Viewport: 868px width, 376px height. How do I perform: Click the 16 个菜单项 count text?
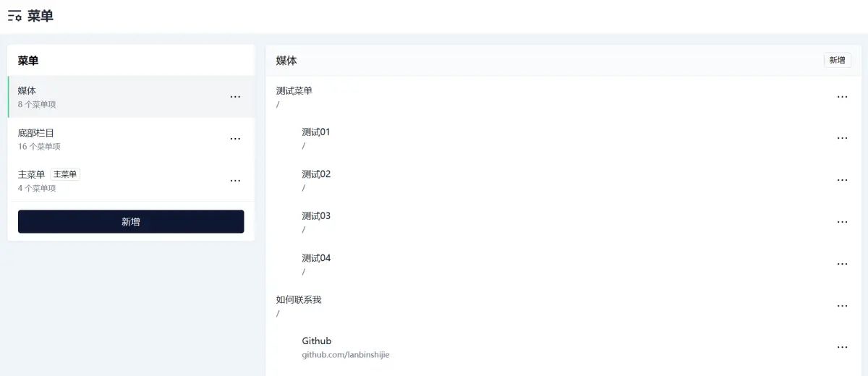(39, 146)
